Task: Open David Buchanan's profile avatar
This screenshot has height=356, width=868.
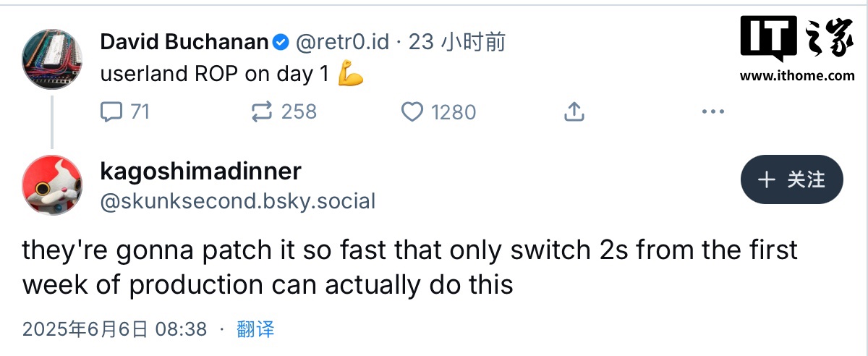Action: click(x=52, y=59)
